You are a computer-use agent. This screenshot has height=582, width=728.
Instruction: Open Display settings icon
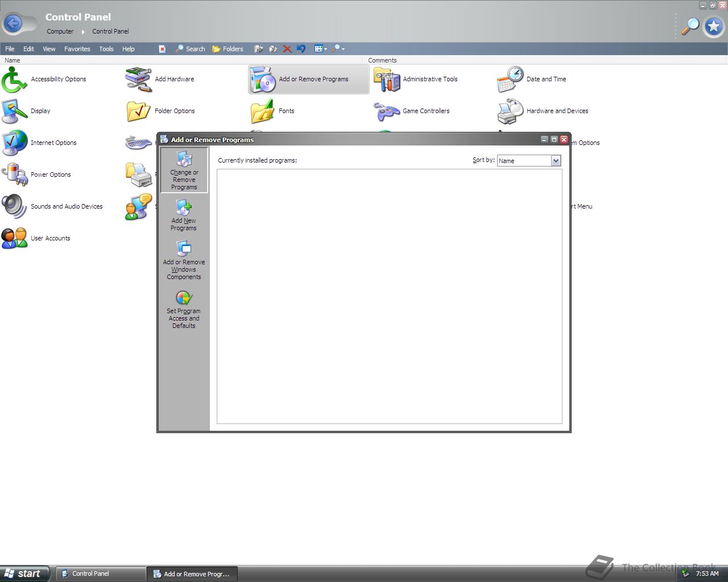26,111
